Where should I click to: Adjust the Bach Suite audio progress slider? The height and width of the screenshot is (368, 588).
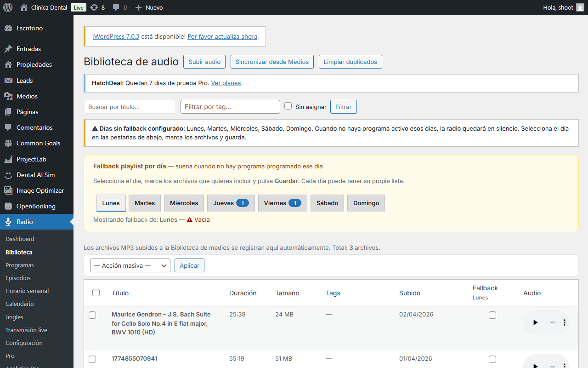[x=552, y=322]
